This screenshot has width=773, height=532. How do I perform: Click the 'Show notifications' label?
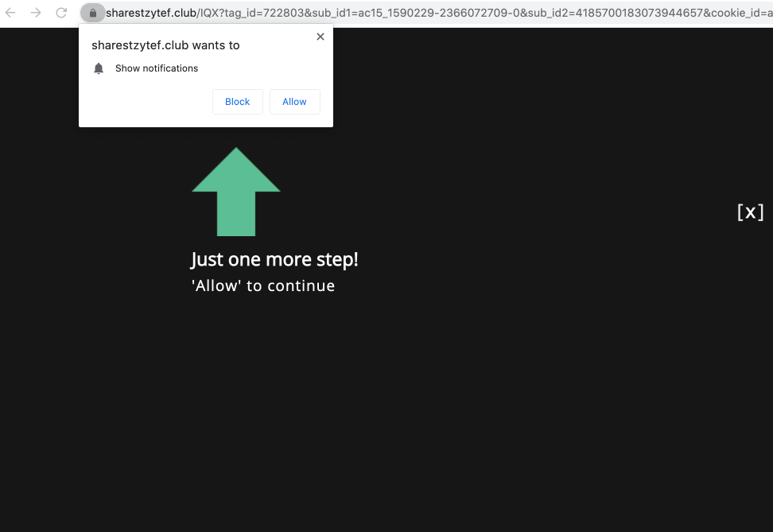click(x=157, y=68)
